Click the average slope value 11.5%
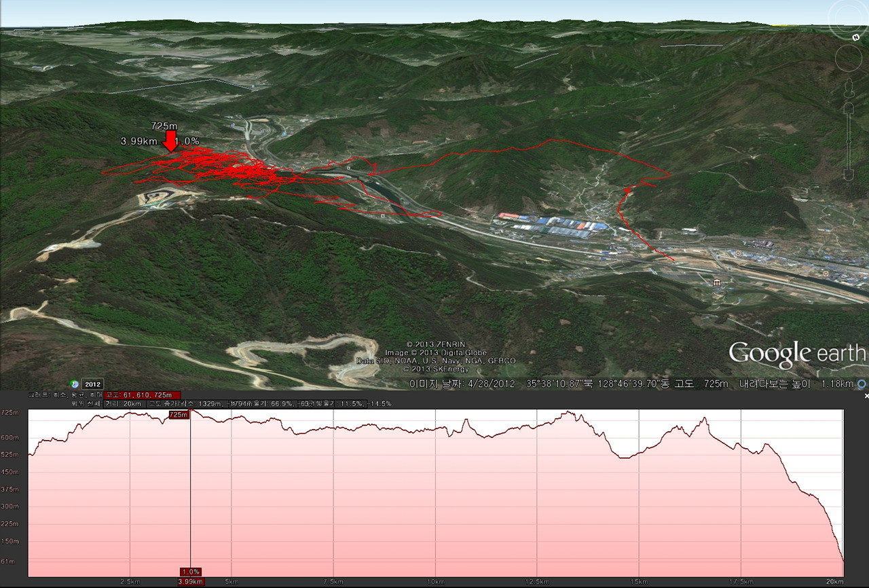This screenshot has height=588, width=869. [351, 403]
